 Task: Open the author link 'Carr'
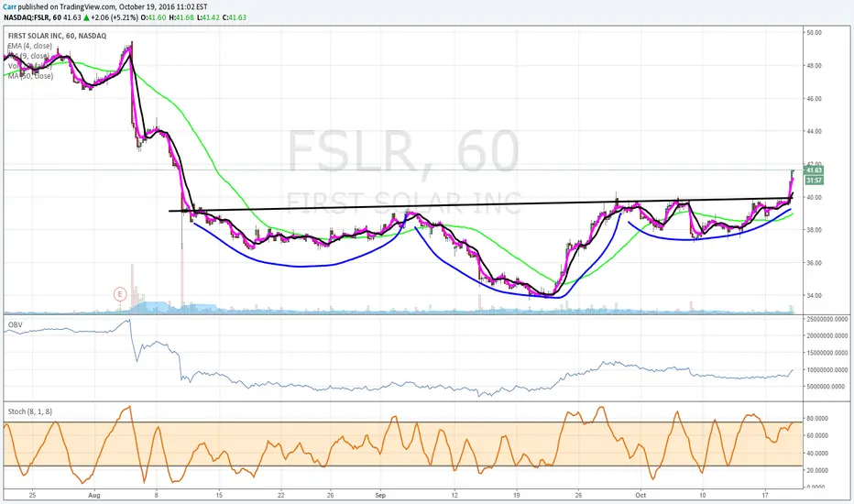tap(9, 7)
